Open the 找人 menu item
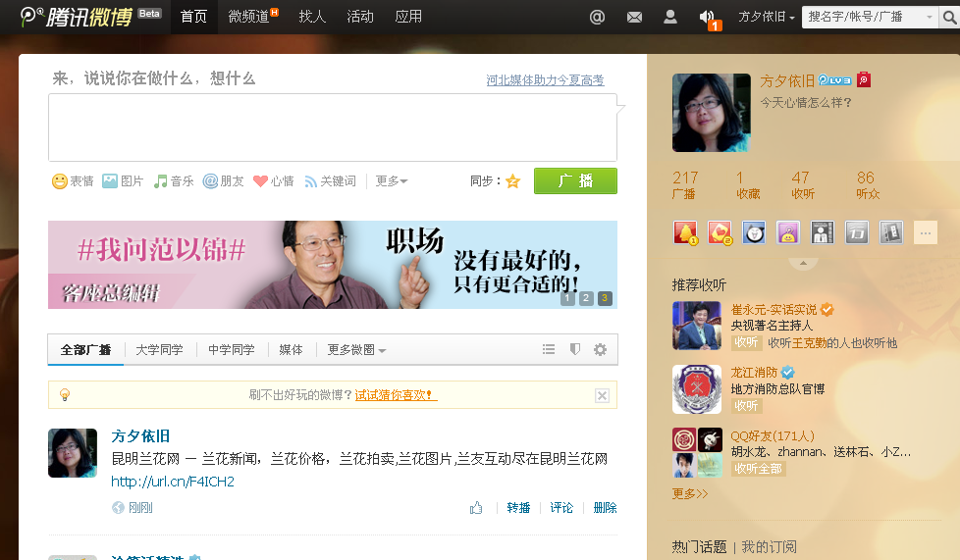This screenshot has width=960, height=560. coord(312,17)
